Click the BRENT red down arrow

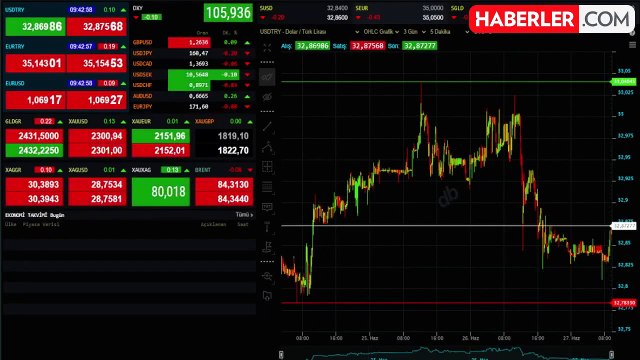pos(250,170)
